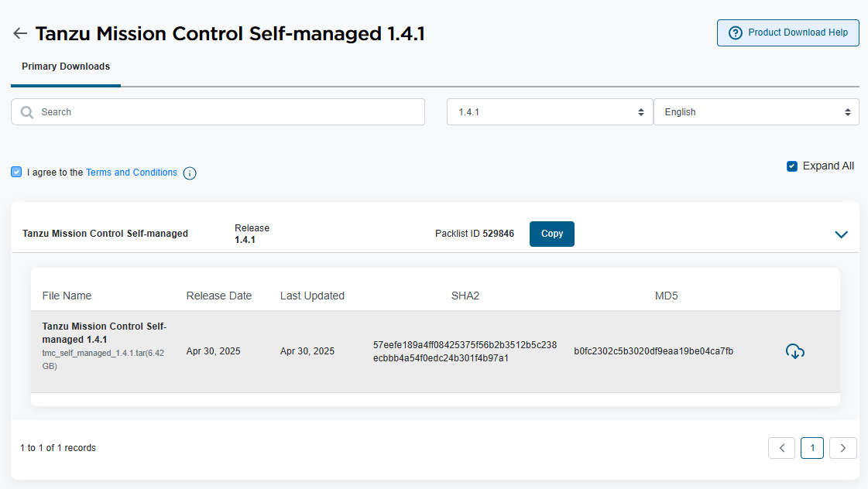
Task: Click the Release 1.4.1 label
Action: point(252,234)
